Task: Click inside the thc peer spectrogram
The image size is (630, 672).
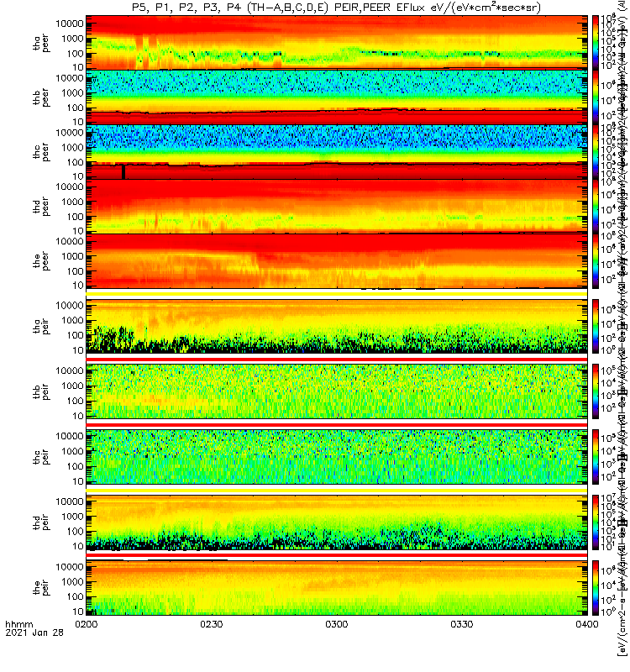Action: 337,152
